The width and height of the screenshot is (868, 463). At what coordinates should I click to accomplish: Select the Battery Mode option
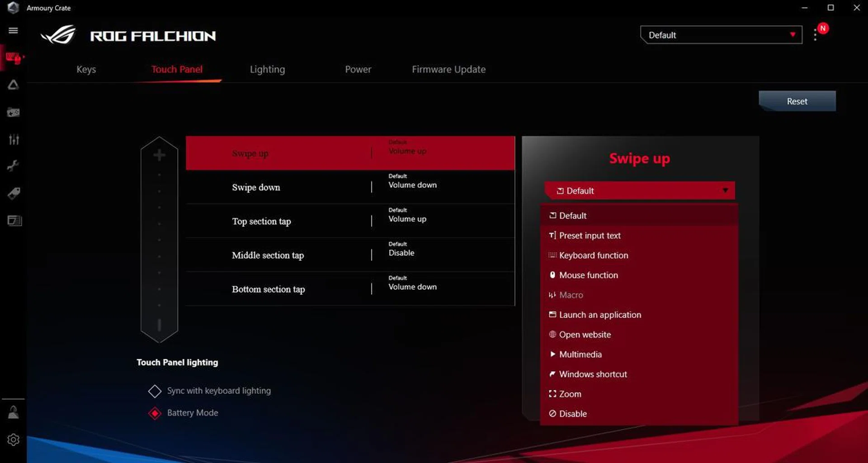tap(155, 413)
